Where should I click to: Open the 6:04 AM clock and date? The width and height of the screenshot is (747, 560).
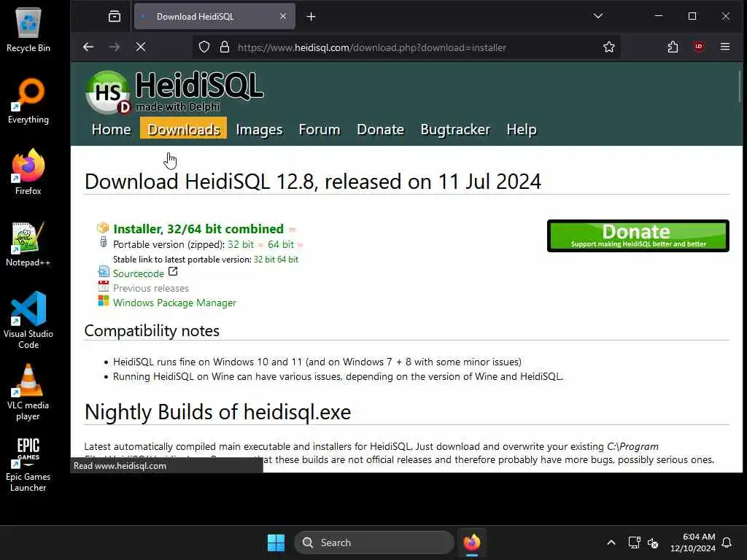pyautogui.click(x=693, y=542)
